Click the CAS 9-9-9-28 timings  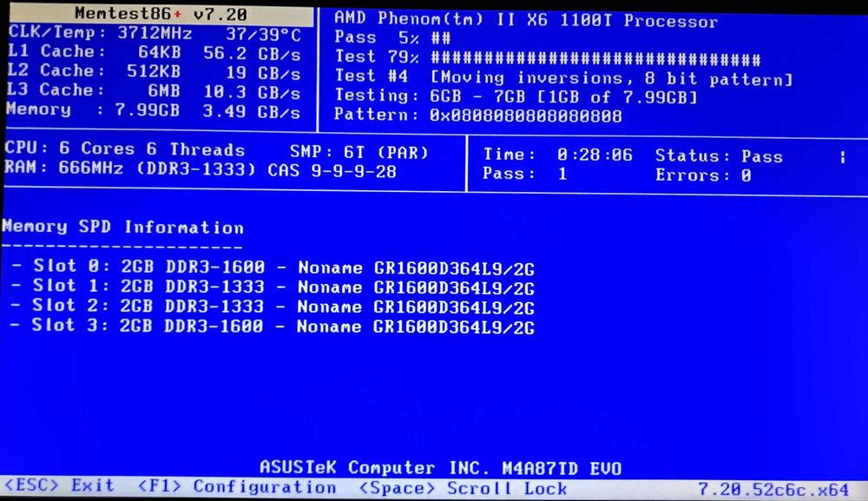tap(332, 170)
